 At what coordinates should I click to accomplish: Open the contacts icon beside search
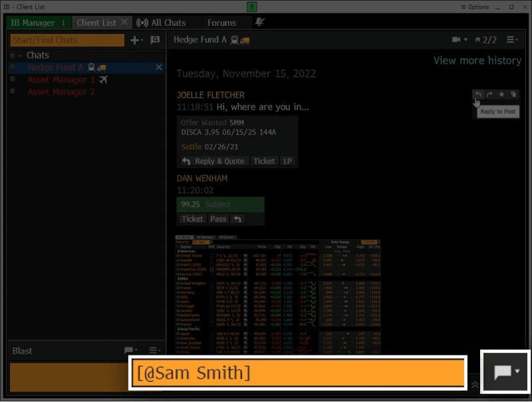coord(155,40)
